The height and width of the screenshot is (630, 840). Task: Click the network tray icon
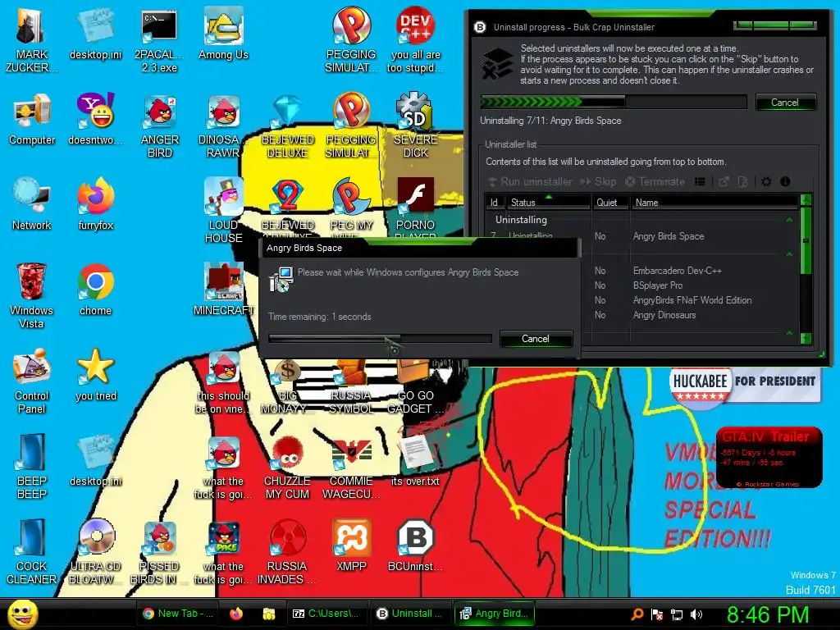(x=677, y=614)
